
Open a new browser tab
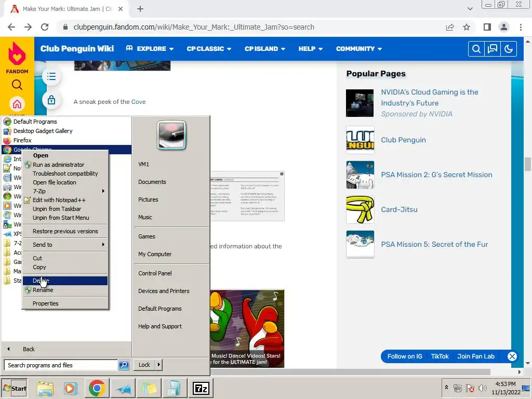140,9
